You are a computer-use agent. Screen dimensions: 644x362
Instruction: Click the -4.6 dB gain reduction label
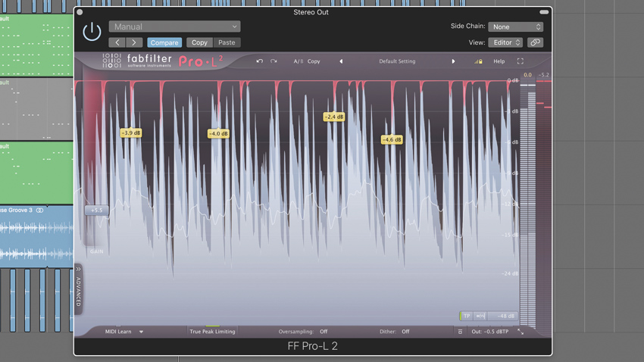click(392, 139)
